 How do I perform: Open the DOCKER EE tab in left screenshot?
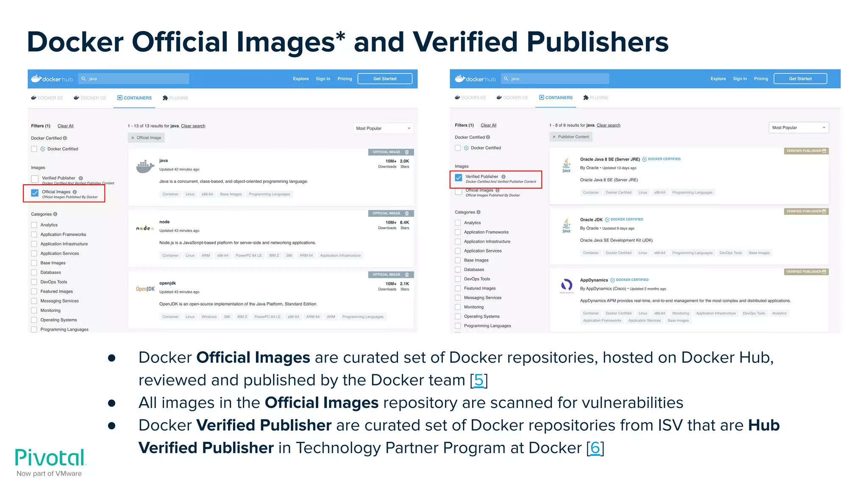47,98
